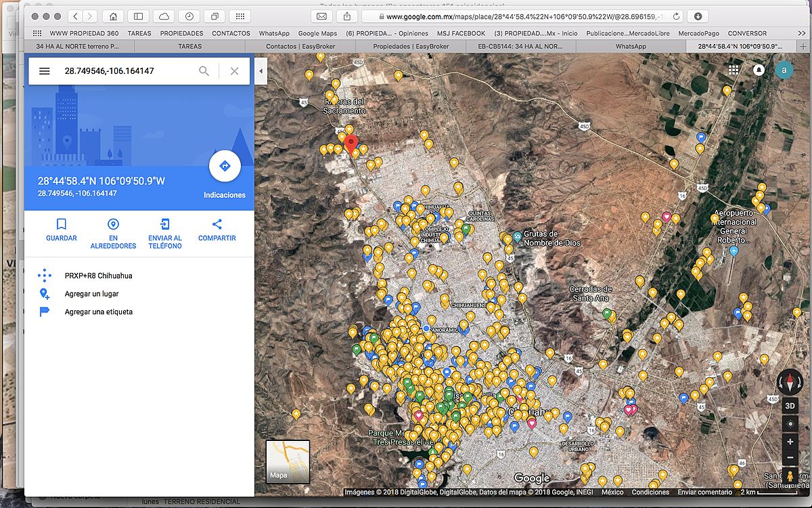This screenshot has height=508, width=812.
Task: Drop the Street View pegman
Action: coord(790,476)
